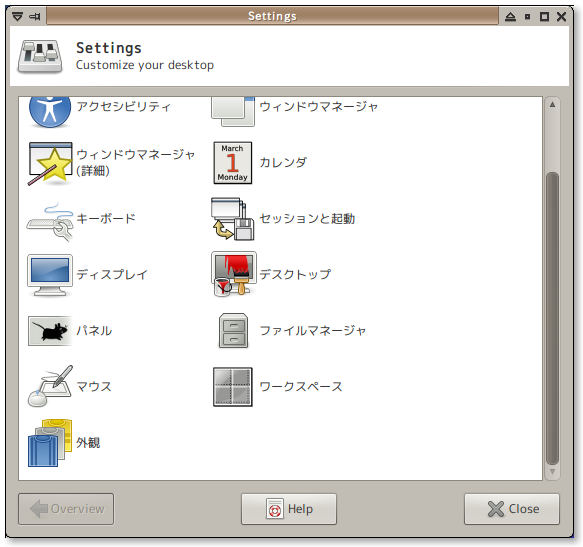Open the パネル mouse-silhouette icon
The width and height of the screenshot is (583, 547).
(x=50, y=331)
